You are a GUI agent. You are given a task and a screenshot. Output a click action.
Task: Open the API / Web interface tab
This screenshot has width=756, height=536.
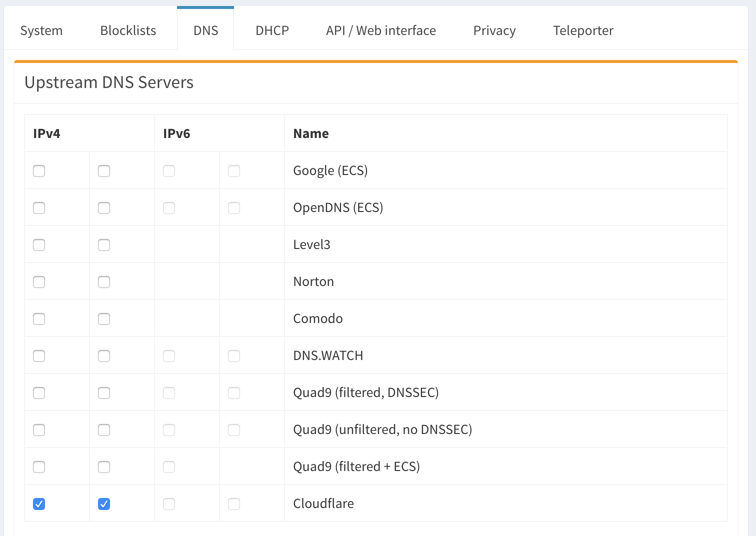[381, 30]
